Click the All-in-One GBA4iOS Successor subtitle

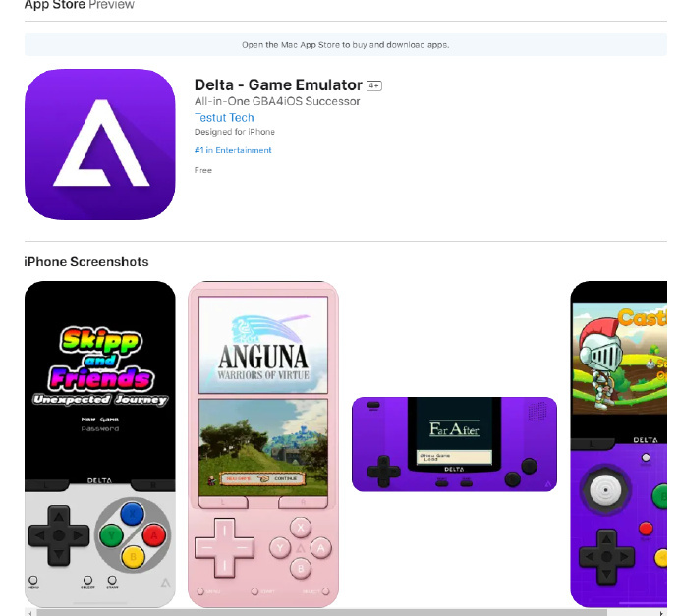coord(277,101)
